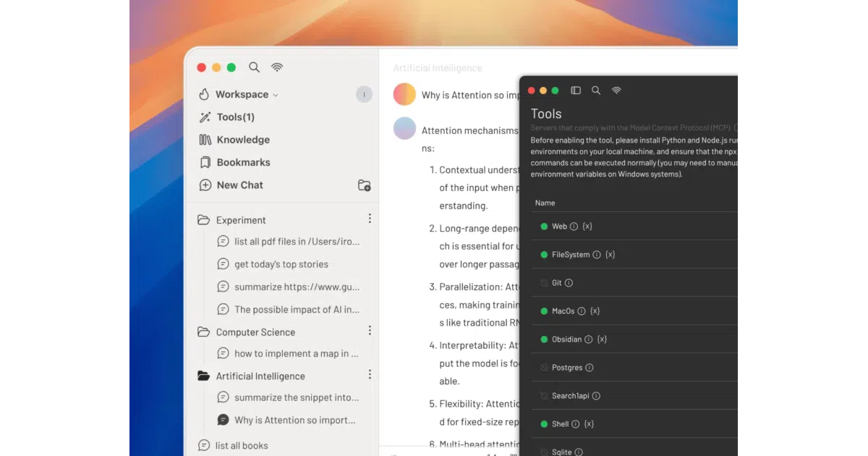868x456 pixels.
Task: Show info for the MacOs tool
Action: [582, 311]
